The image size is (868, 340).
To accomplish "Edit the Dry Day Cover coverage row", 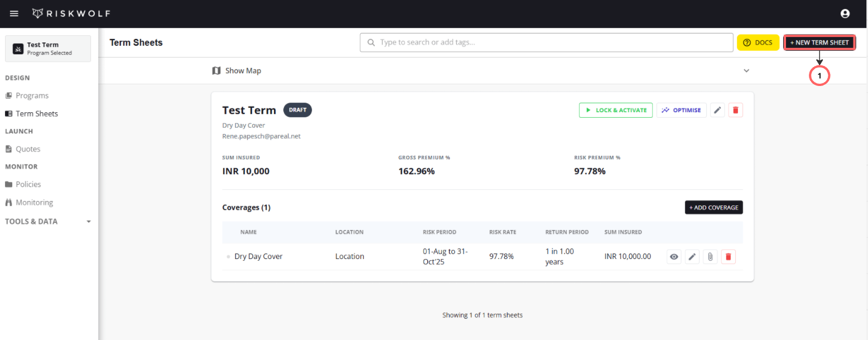I will point(692,257).
